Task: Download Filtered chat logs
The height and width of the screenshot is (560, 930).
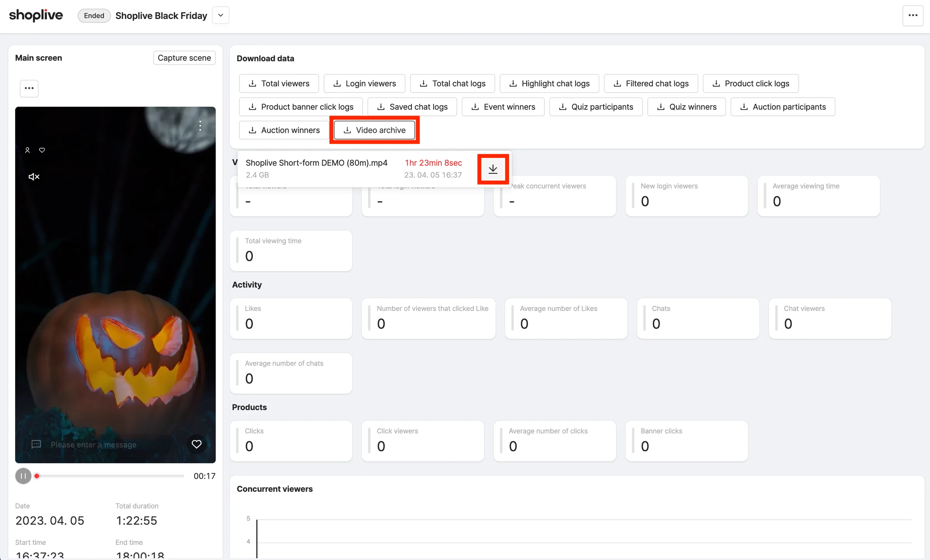Action: (651, 84)
